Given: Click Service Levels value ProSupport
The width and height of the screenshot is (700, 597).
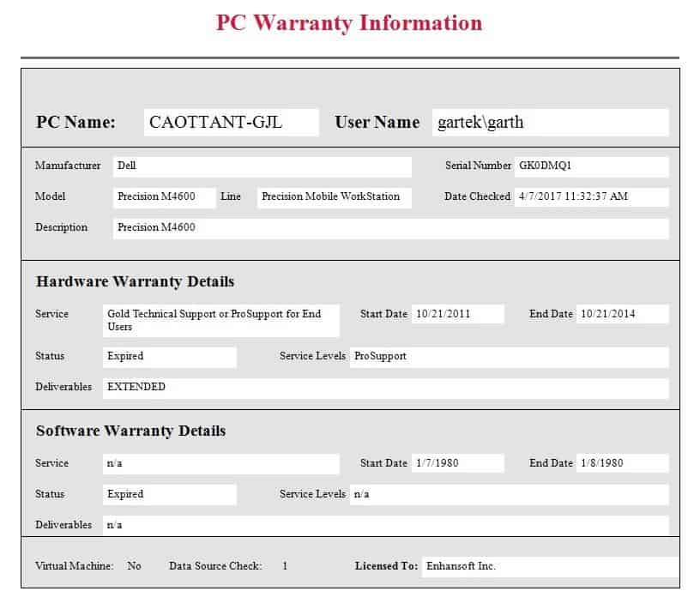Looking at the screenshot, I should point(510,357).
